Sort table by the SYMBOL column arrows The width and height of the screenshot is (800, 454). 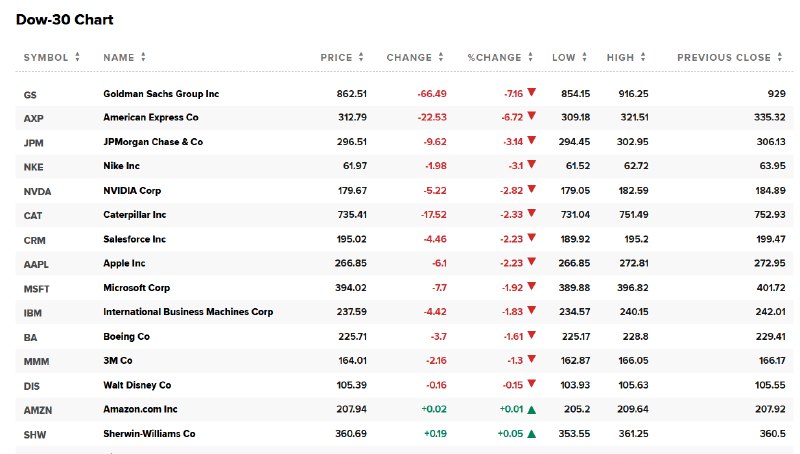[77, 57]
